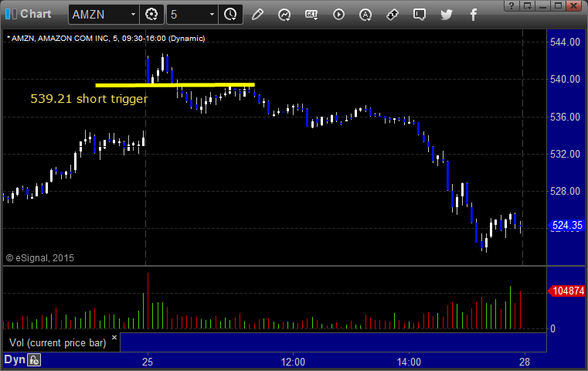Click the arrow order icon in the toolbar
The width and height of the screenshot is (588, 371).
[393, 15]
